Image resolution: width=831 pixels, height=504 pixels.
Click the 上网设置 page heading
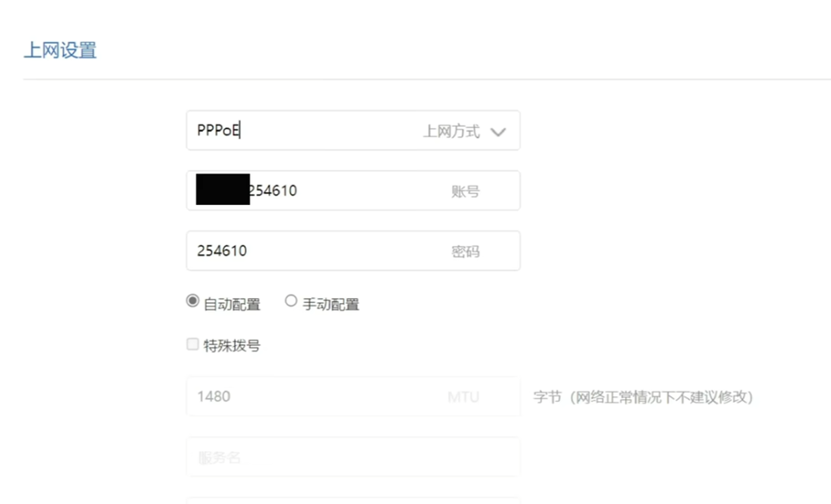61,51
